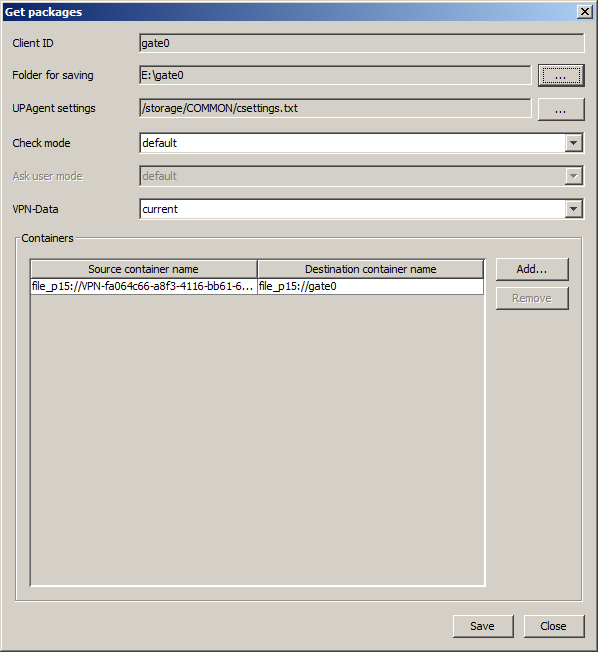The height and width of the screenshot is (652, 598).
Task: Expand the VPN-Data dropdown arrow
Action: (573, 209)
